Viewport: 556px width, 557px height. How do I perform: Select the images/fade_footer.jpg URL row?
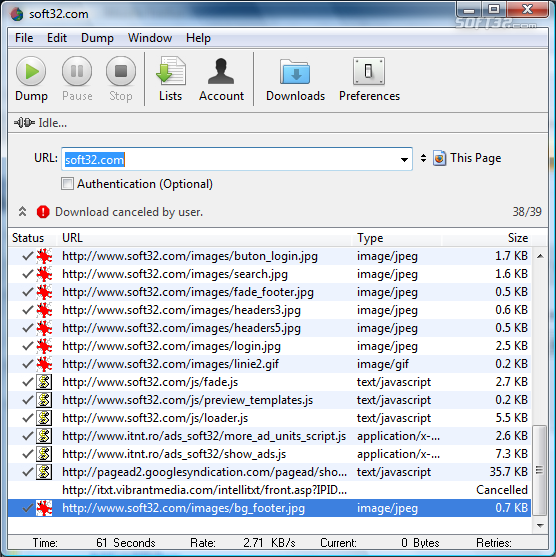point(270,292)
